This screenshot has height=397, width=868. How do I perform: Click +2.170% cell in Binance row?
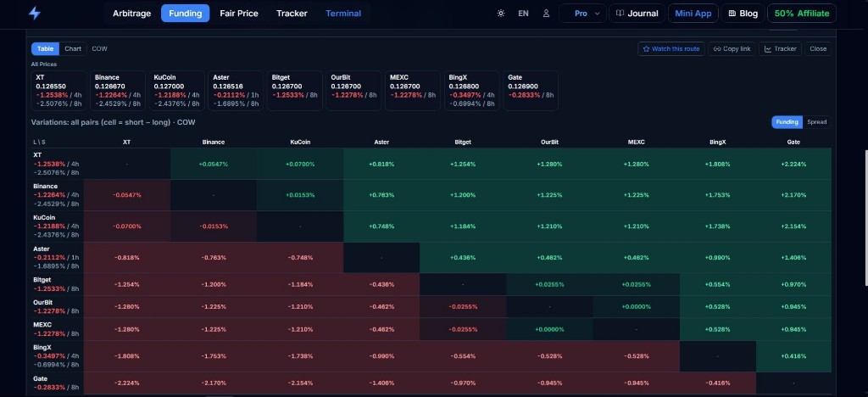point(793,195)
